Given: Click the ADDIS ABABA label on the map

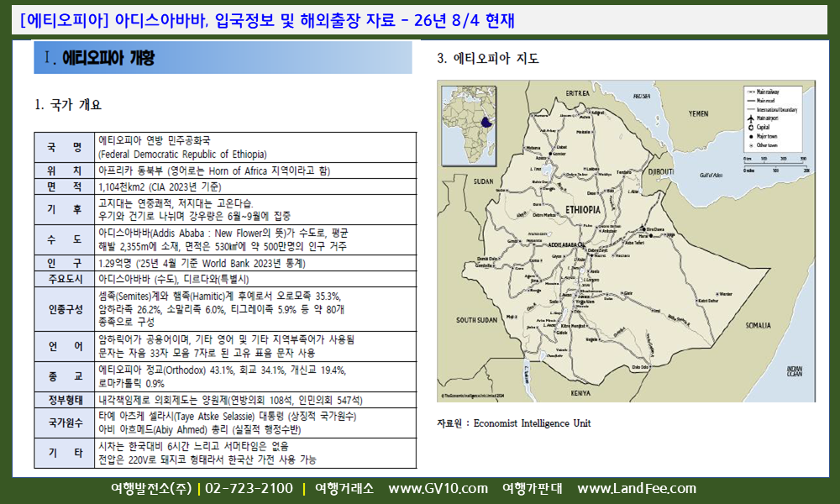Looking at the screenshot, I should click(x=563, y=244).
